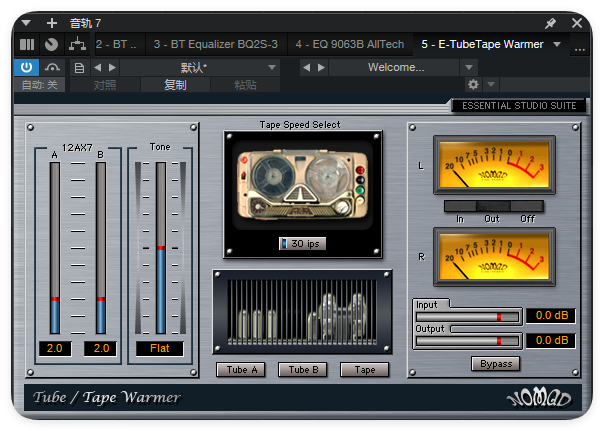Open the gear settings icon
The image size is (604, 431).
[x=473, y=84]
